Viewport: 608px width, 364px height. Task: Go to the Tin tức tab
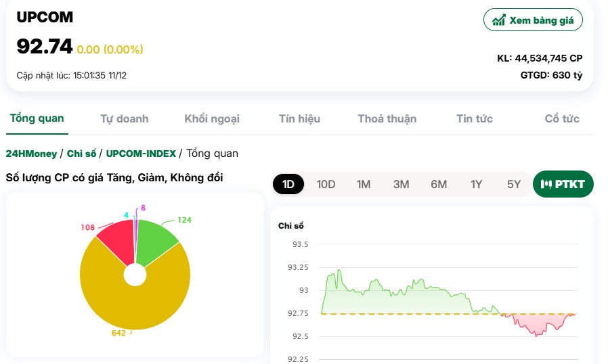coord(474,118)
